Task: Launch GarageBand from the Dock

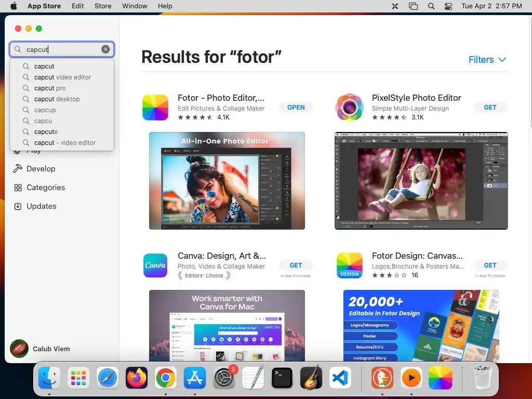Action: (x=311, y=378)
